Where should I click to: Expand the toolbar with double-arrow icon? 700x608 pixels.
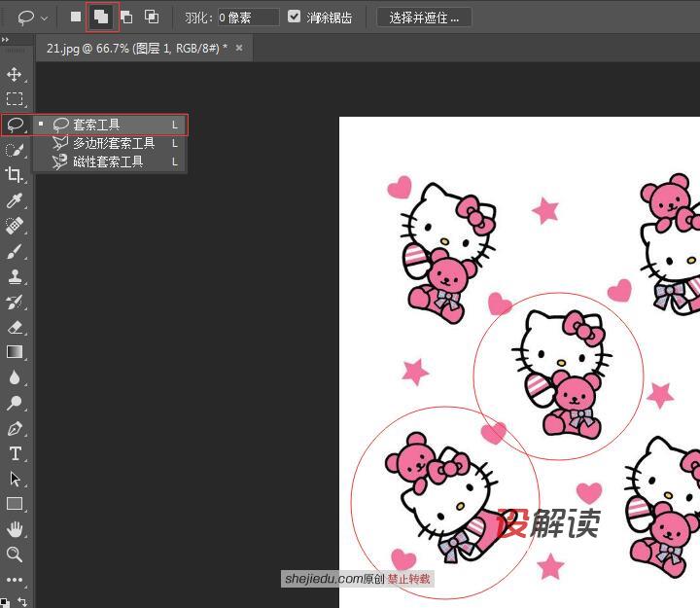click(x=5, y=40)
